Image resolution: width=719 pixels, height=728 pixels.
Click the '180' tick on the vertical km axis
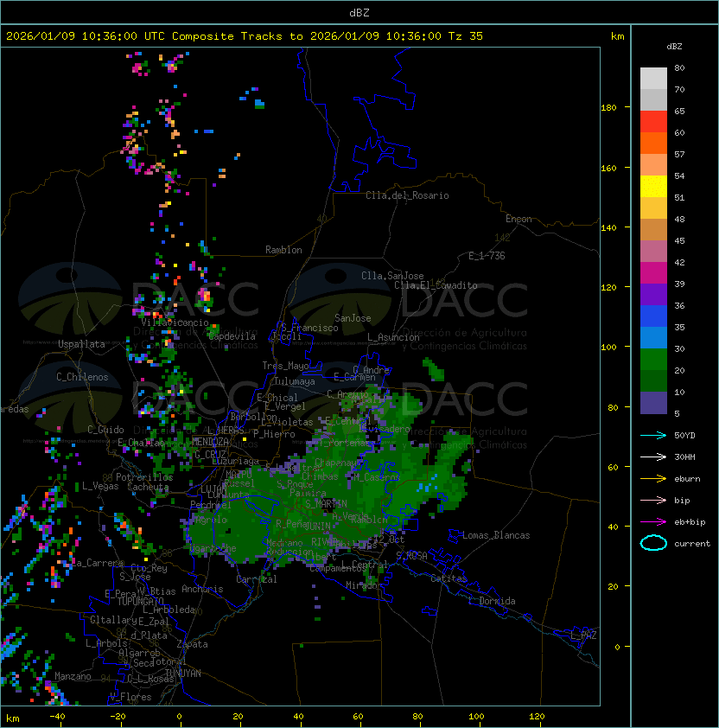pos(608,108)
